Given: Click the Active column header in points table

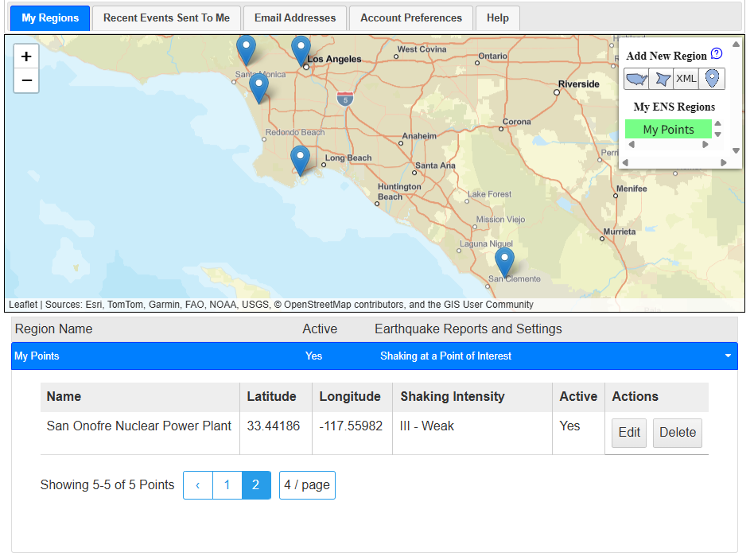Looking at the screenshot, I should pyautogui.click(x=578, y=396).
